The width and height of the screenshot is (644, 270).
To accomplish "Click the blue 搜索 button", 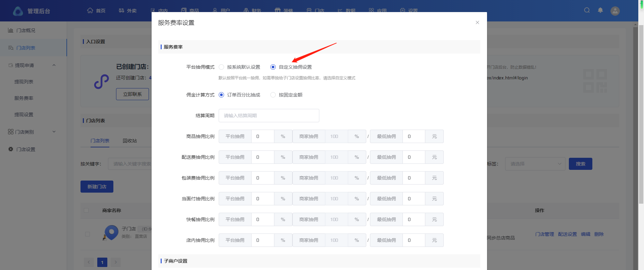I will (580, 164).
